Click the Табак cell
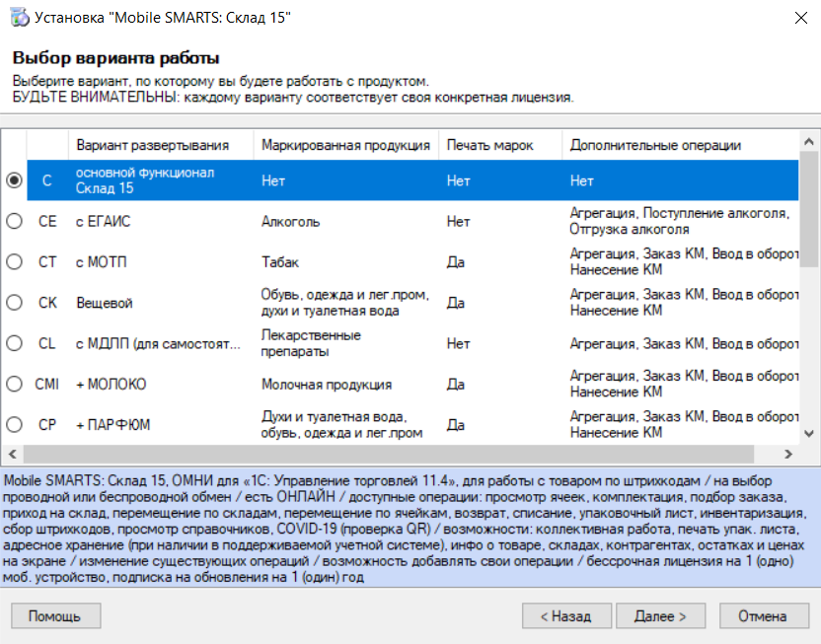The height and width of the screenshot is (644, 821). pyautogui.click(x=280, y=262)
